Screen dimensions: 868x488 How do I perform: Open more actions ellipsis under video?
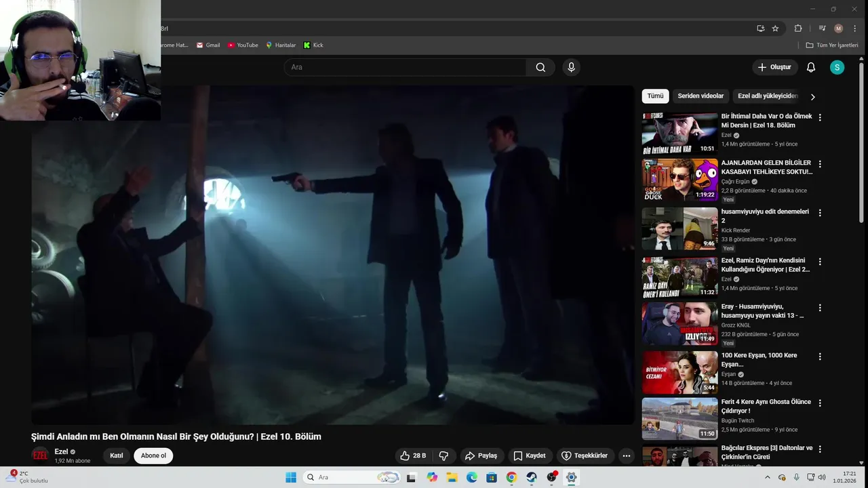(627, 455)
